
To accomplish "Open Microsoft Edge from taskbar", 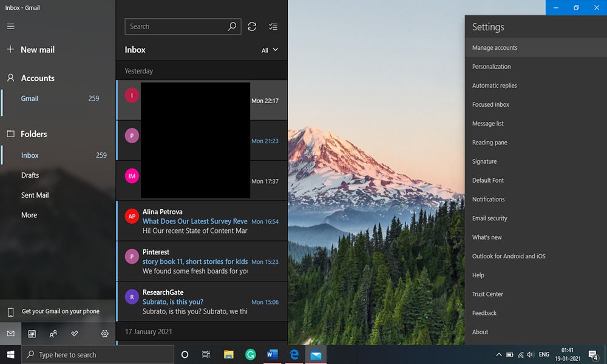I will (294, 354).
